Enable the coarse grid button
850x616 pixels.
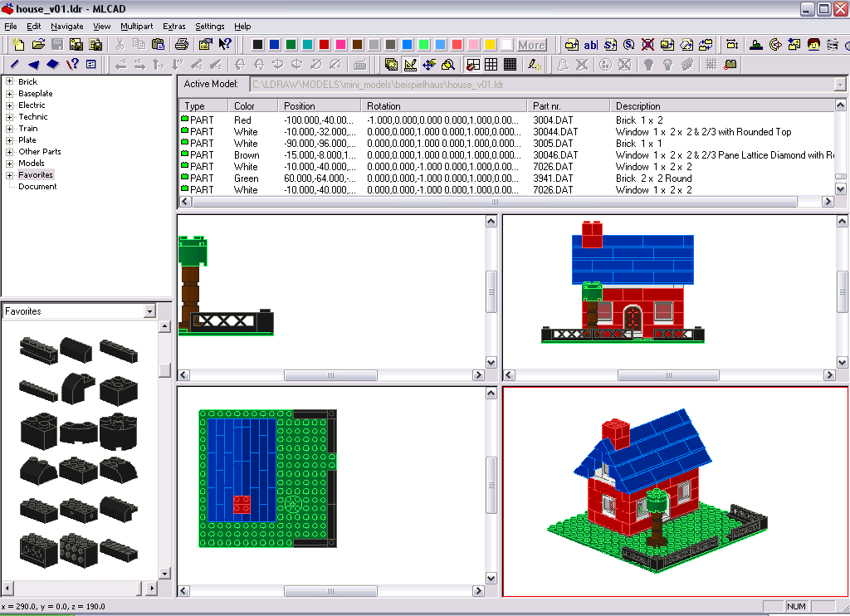(x=491, y=65)
